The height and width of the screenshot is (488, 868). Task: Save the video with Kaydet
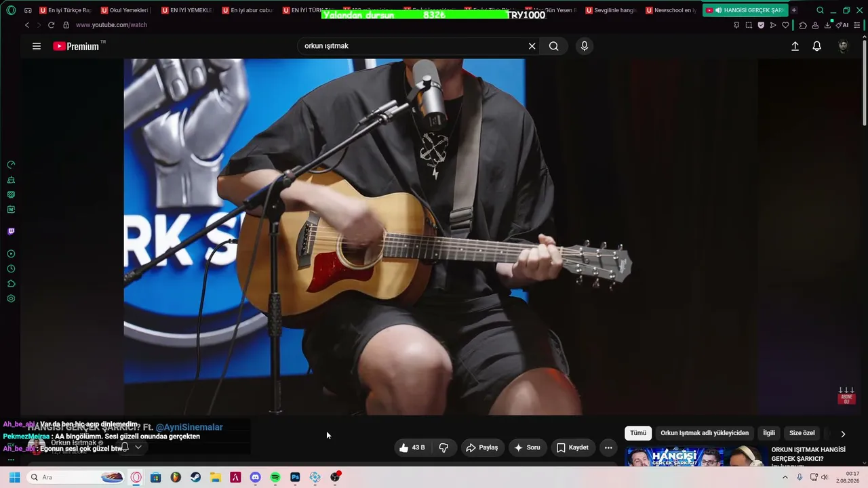[x=573, y=447]
